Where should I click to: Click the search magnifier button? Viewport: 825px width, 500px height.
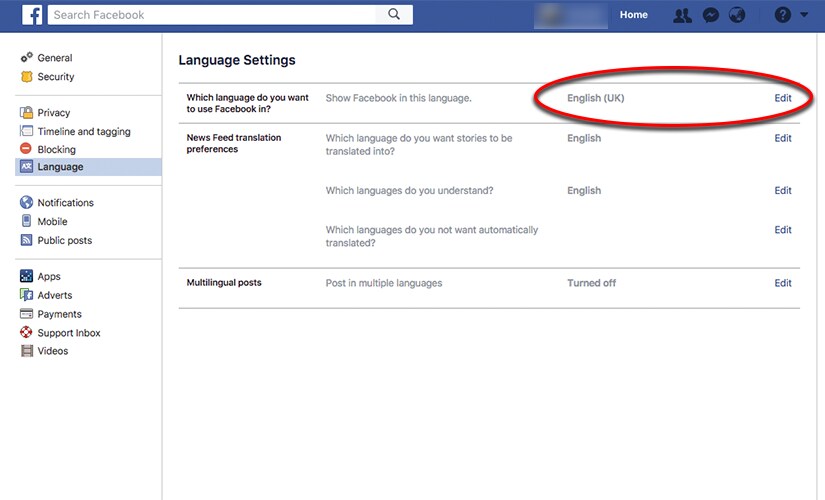click(394, 15)
